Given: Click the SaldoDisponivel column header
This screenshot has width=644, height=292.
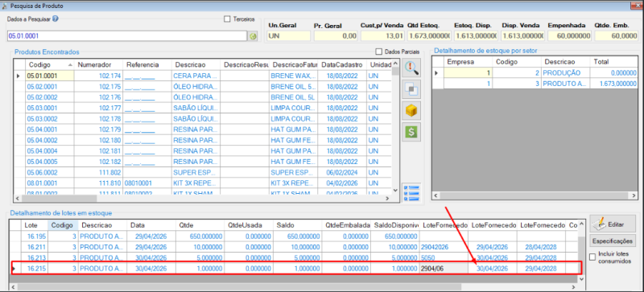Looking at the screenshot, I should [394, 225].
